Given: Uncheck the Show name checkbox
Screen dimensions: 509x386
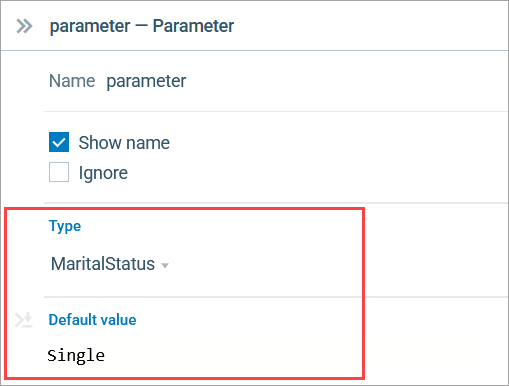Looking at the screenshot, I should 59,142.
